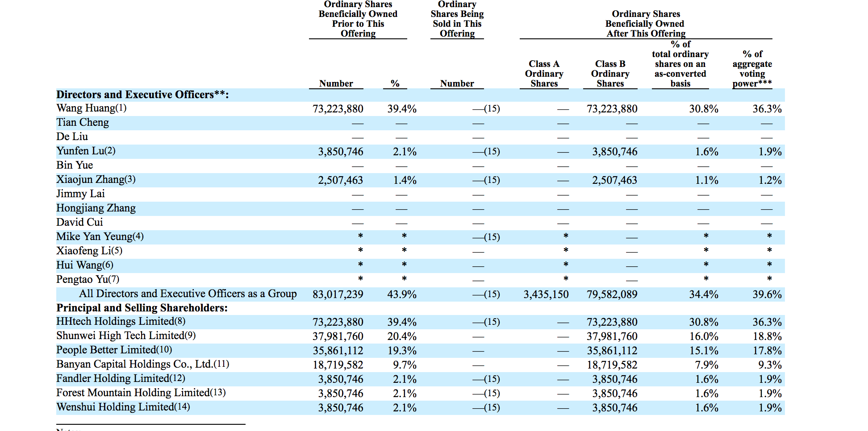
Task: Click the Directors and Executive Officers heading
Action: click(142, 95)
